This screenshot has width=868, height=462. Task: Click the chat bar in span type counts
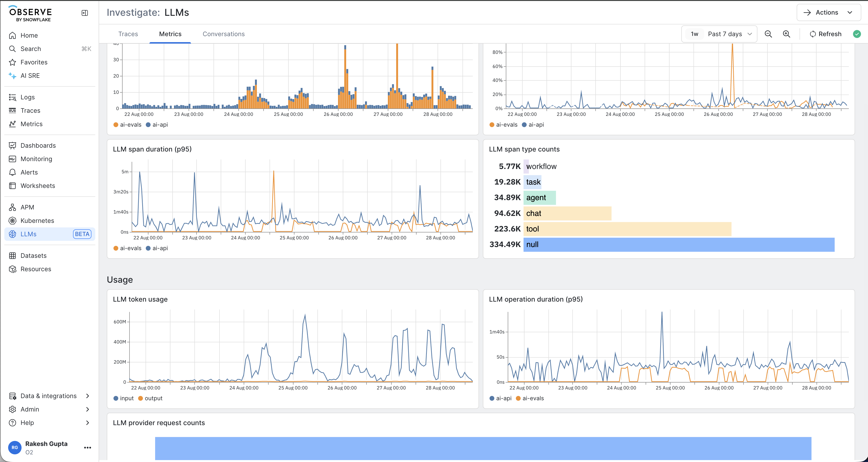click(x=567, y=213)
